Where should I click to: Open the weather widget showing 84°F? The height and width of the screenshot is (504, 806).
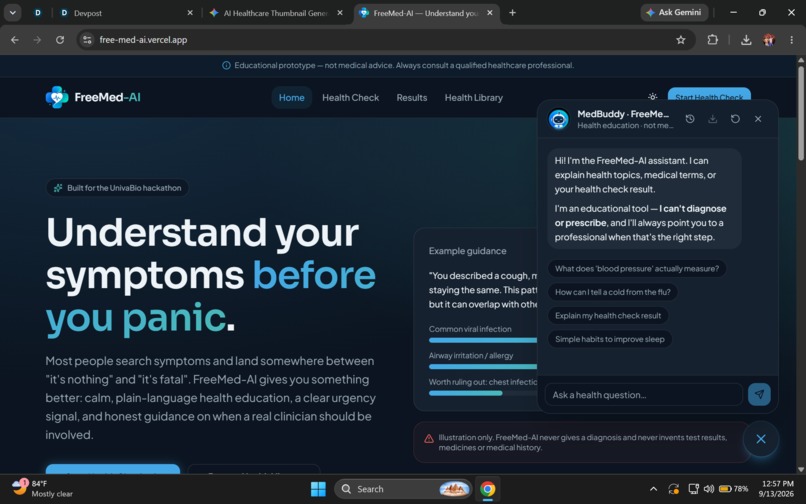[42, 489]
